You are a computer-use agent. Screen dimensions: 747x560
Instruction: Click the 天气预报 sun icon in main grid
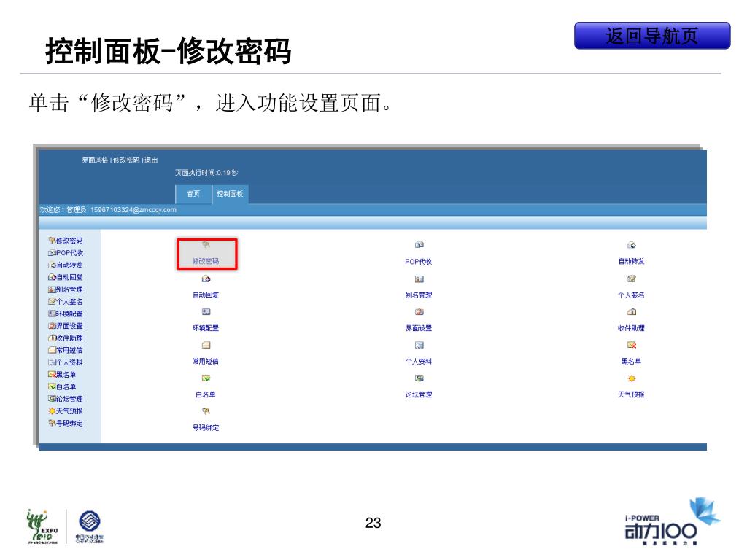tap(631, 378)
